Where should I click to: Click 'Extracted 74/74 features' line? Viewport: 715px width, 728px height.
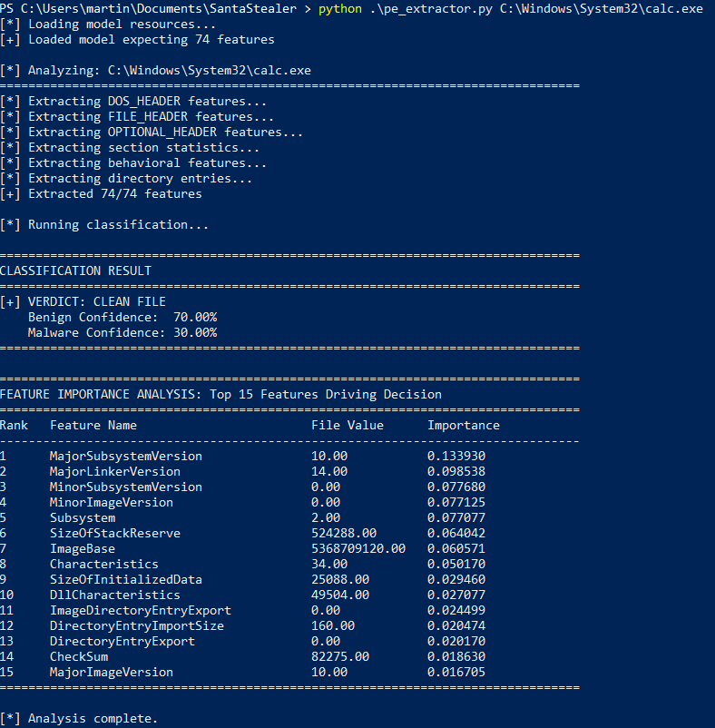click(115, 193)
